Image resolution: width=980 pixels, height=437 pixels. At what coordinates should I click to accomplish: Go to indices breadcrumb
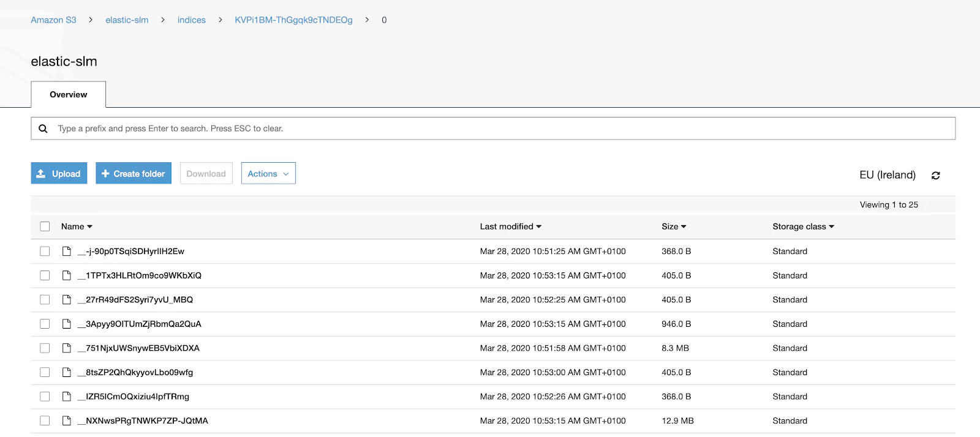192,20
